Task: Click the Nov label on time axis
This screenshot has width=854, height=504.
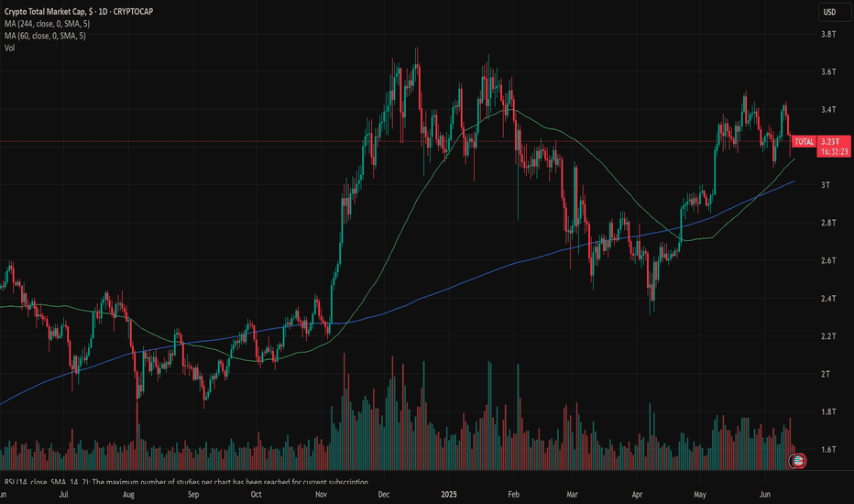Action: 321,495
